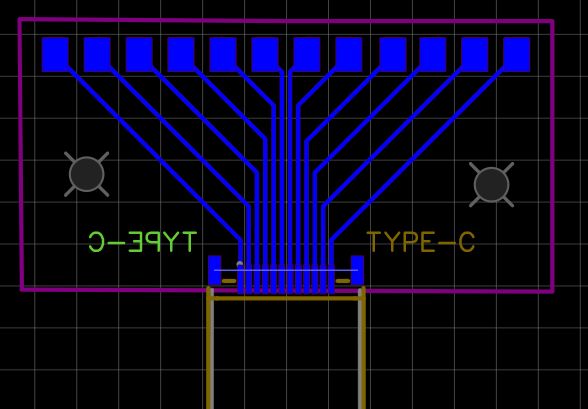Click the mirrored green TYPE-C text

point(142,242)
